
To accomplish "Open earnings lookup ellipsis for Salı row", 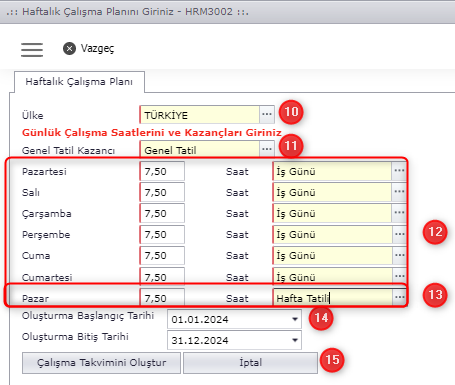I will pos(399,192).
